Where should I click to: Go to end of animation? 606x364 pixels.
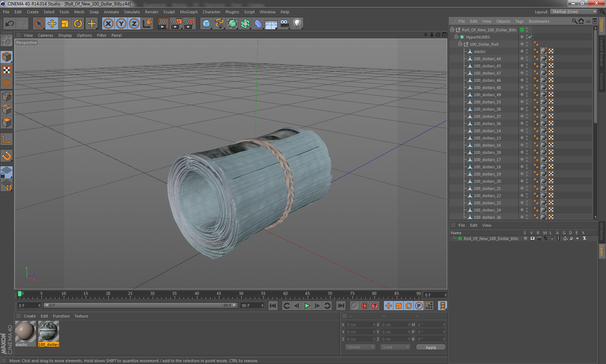tap(341, 306)
